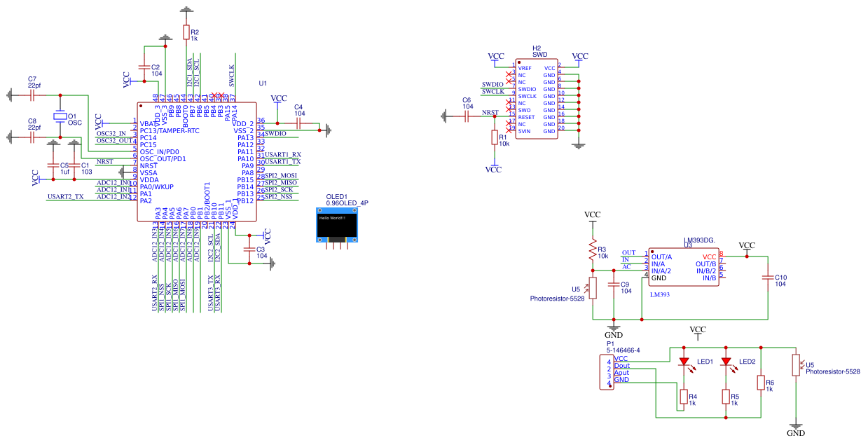Select the OSC_IN/PD0 pin name
The width and height of the screenshot is (868, 445).
[x=160, y=152]
